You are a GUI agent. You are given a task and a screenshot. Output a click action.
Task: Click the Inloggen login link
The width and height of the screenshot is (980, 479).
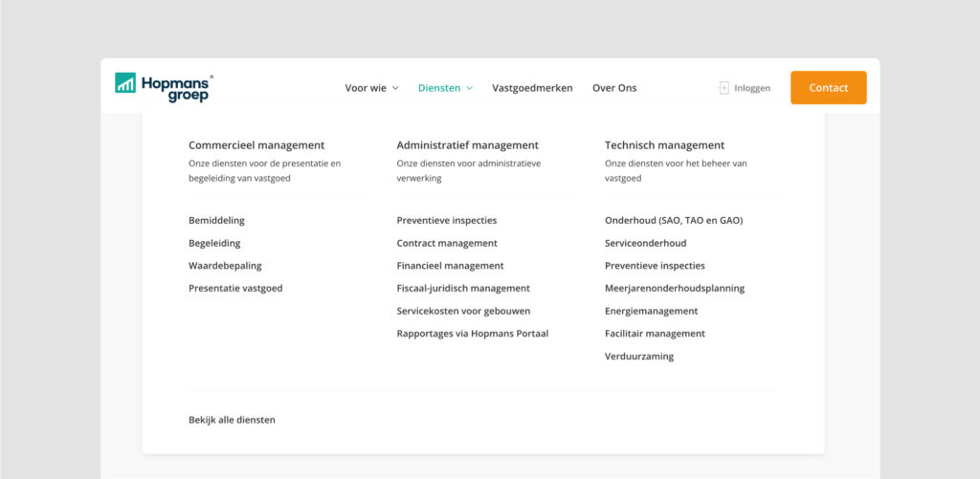tap(752, 88)
